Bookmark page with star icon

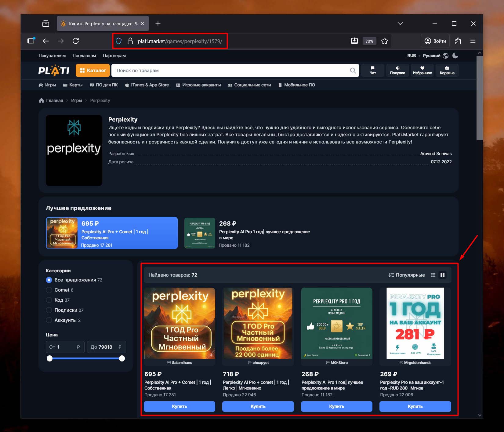(385, 41)
